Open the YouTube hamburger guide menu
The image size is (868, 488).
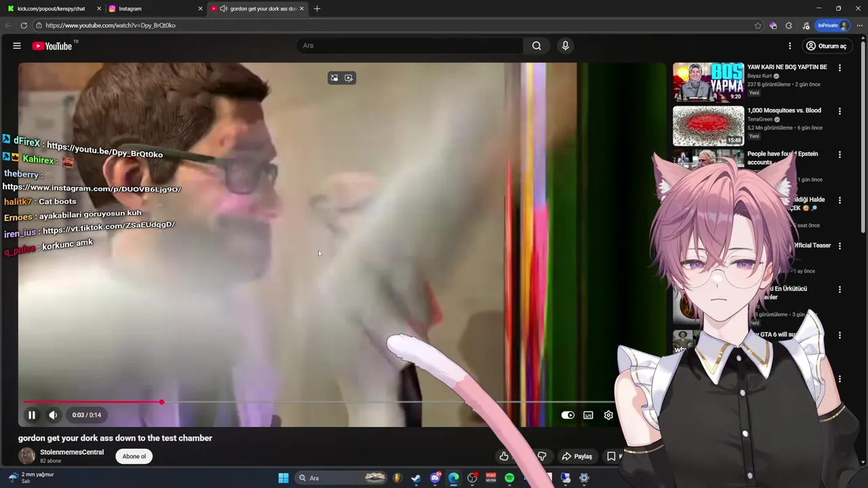pos(16,45)
